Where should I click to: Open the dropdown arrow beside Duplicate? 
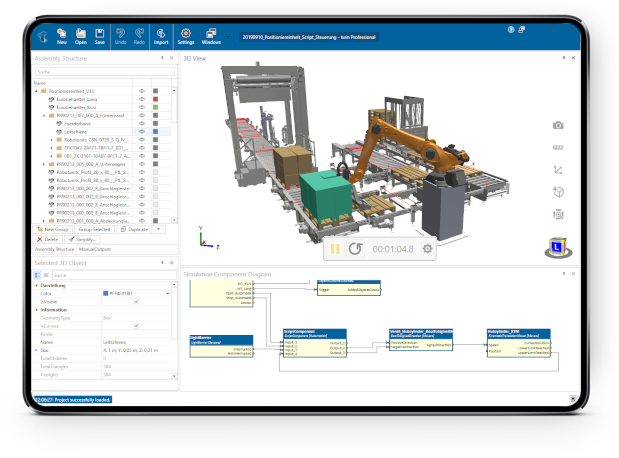coord(159,229)
